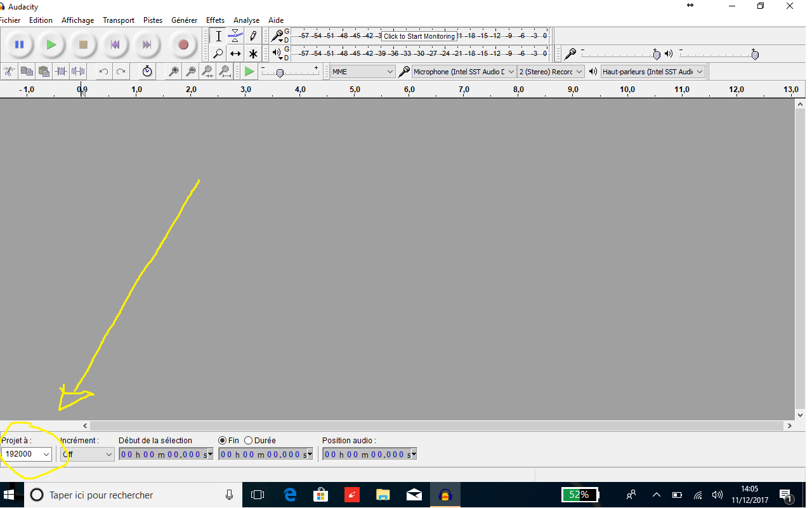This screenshot has height=508, width=812.
Task: Fit selection to window width
Action: click(x=207, y=72)
